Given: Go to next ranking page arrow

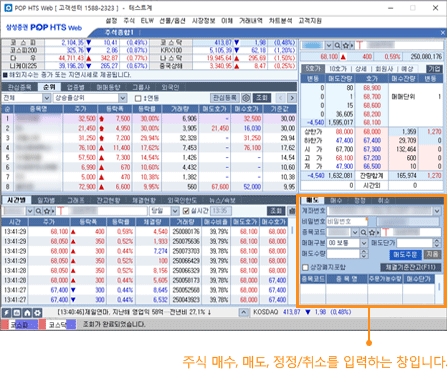Looking at the screenshot, I should [x=292, y=98].
